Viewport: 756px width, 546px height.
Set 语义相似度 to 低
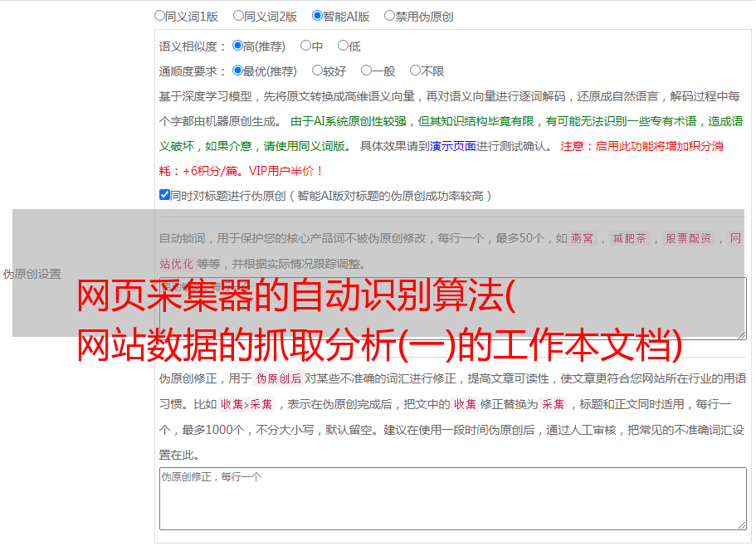(x=343, y=46)
